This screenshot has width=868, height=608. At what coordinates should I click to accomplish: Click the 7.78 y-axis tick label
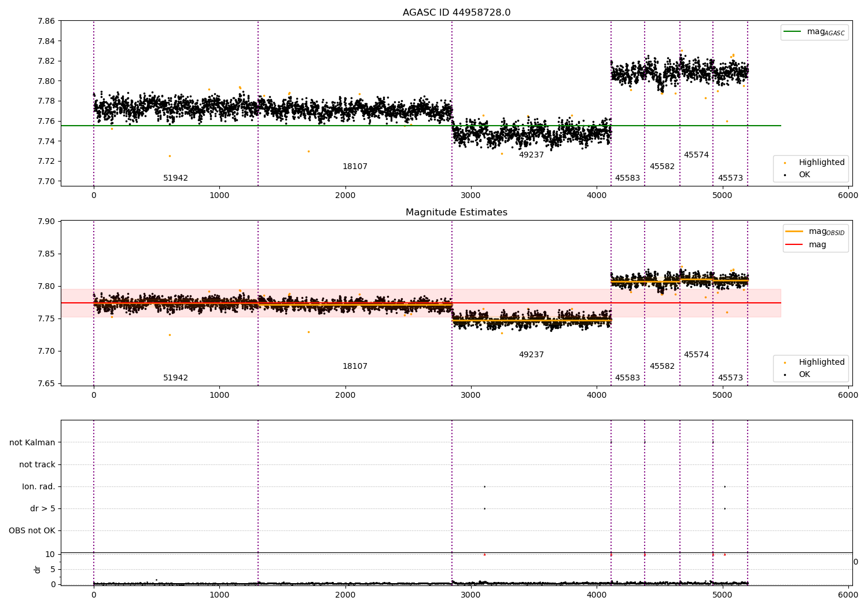[x=46, y=101]
